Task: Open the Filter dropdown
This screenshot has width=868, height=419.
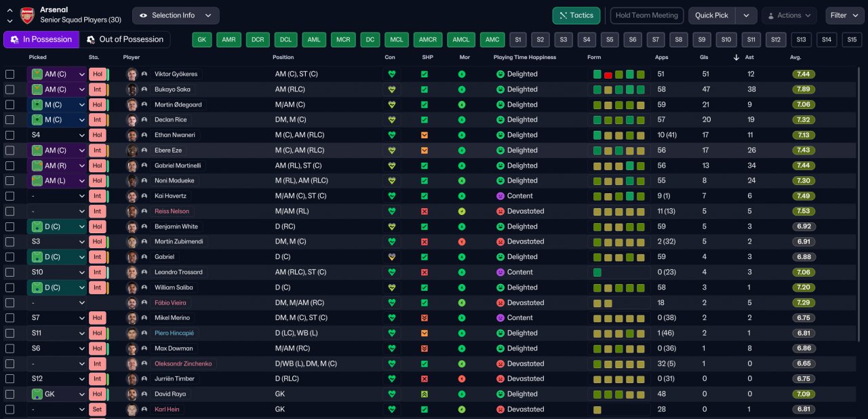Action: [844, 15]
